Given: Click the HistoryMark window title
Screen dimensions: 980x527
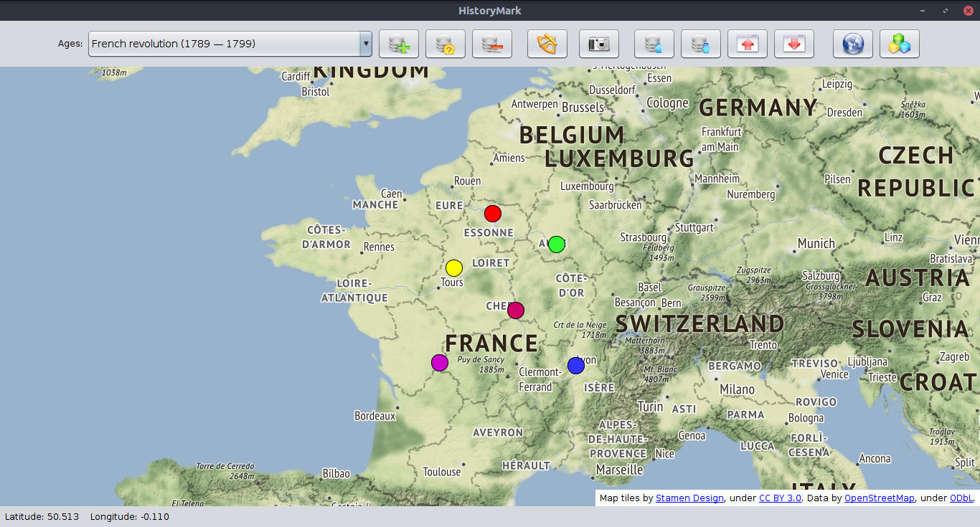Looking at the screenshot, I should point(490,10).
